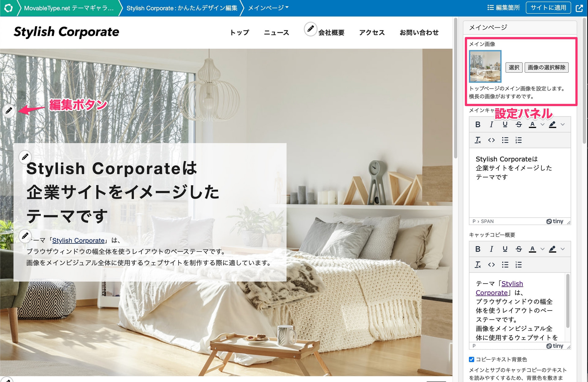Click main image thumbnail in settings panel
The width and height of the screenshot is (588, 382).
(x=485, y=67)
